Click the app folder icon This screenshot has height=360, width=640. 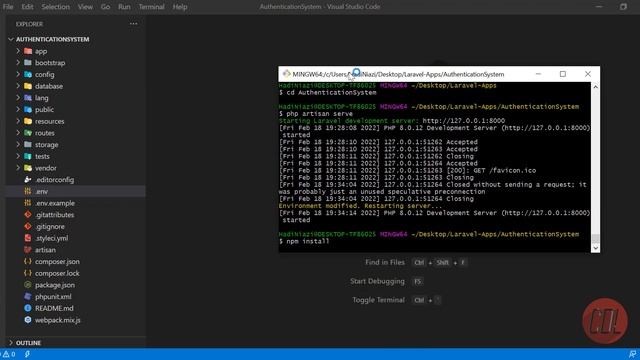point(28,51)
